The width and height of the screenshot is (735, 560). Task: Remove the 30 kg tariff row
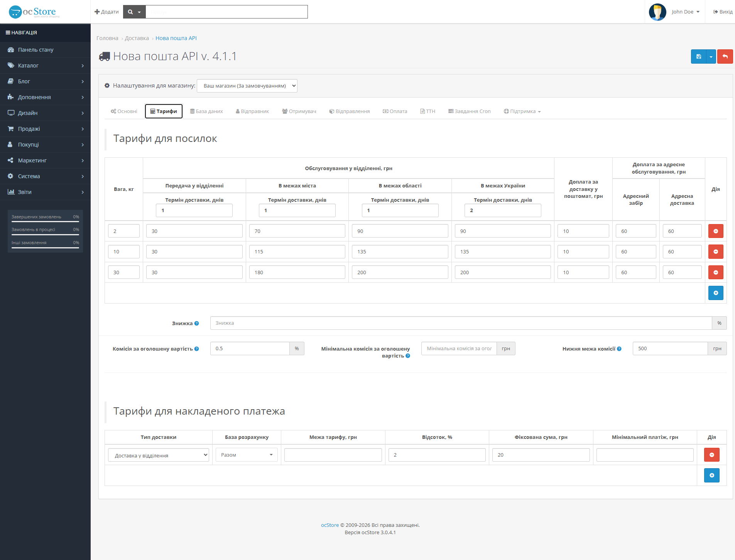(716, 272)
